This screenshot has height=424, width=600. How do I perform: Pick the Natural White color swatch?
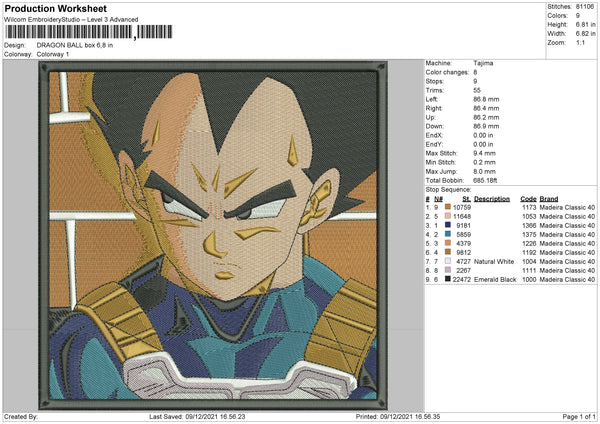pos(447,261)
